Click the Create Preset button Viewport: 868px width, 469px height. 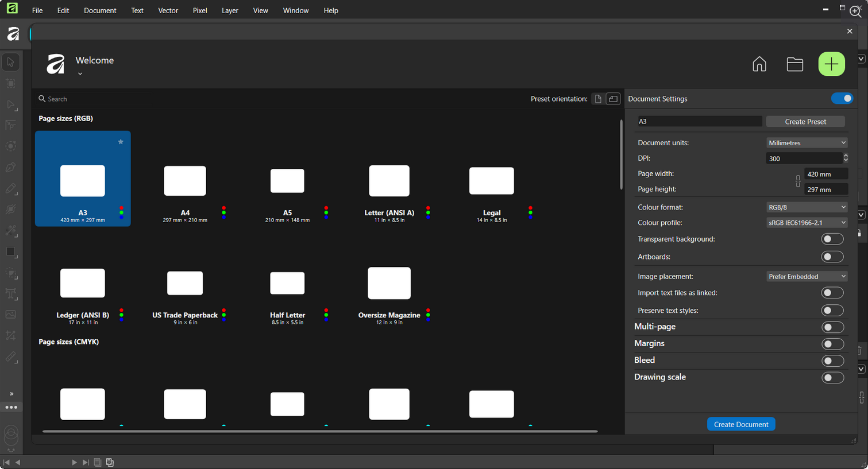click(x=805, y=122)
